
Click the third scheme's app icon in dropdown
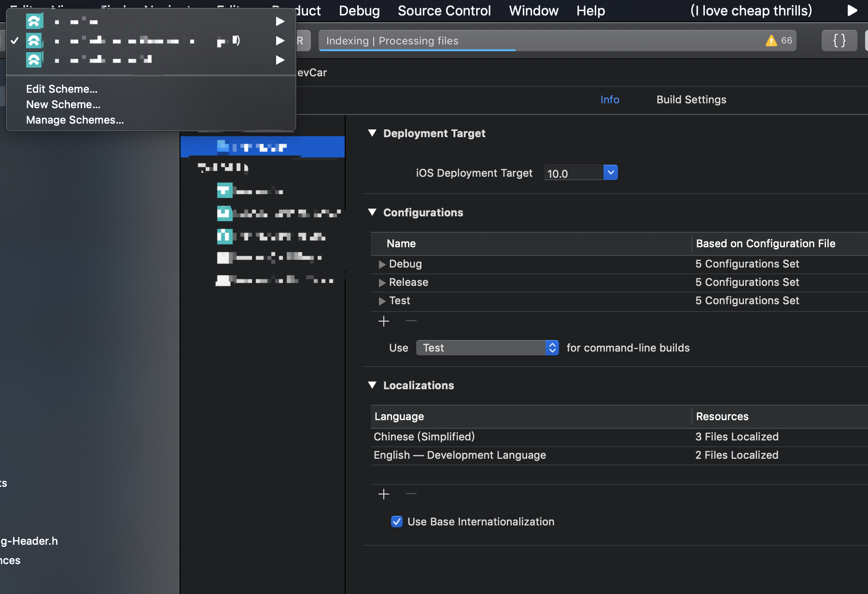(x=34, y=60)
